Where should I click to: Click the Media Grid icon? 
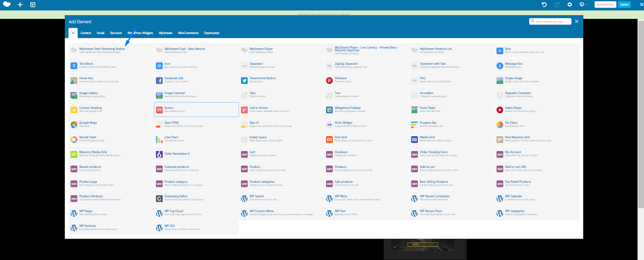coord(414,139)
